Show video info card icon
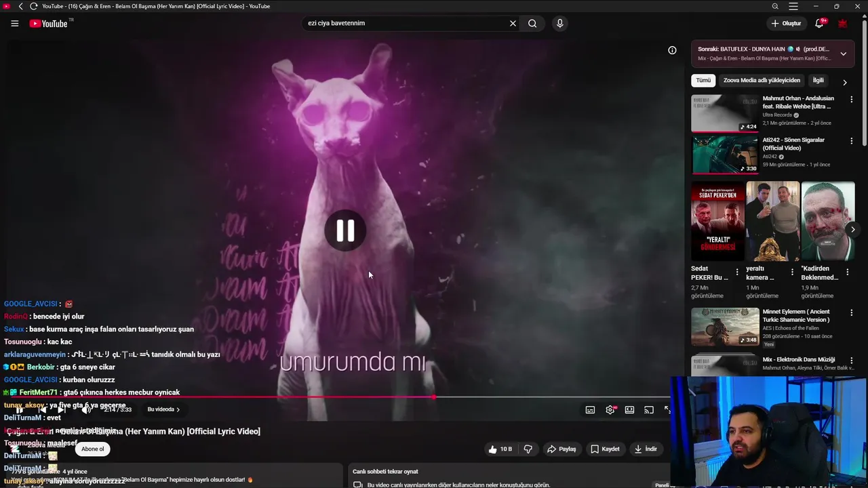Viewport: 868px width, 488px height. [x=672, y=50]
